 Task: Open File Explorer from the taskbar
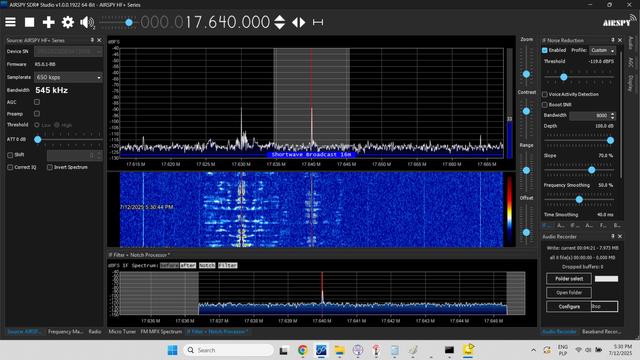pyautogui.click(x=340, y=350)
